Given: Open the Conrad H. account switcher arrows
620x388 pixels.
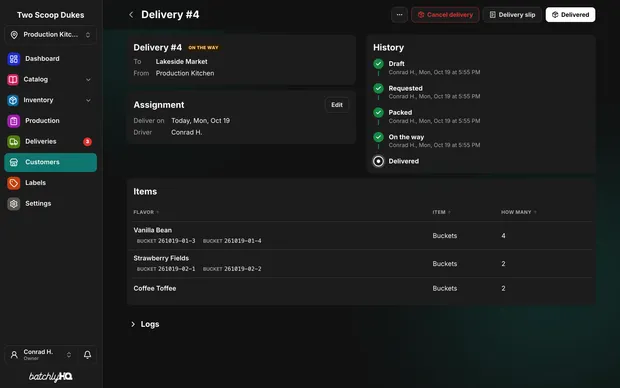Looking at the screenshot, I should [x=69, y=355].
